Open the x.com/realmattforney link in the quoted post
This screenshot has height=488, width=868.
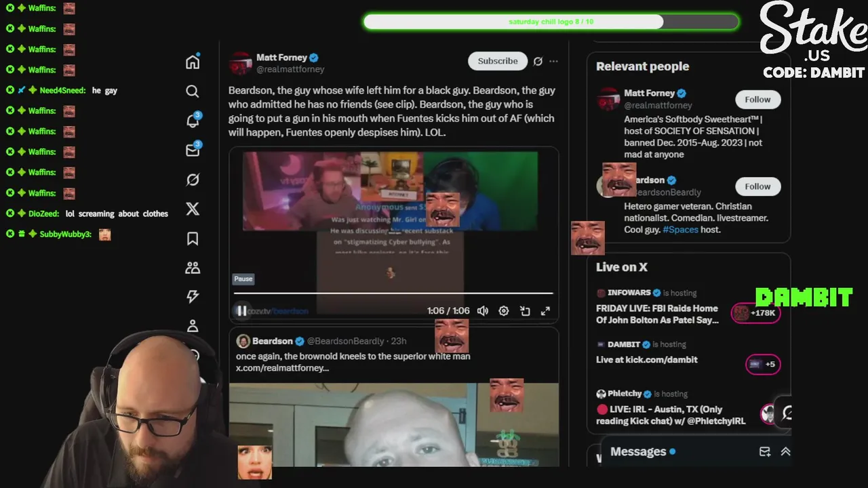(x=282, y=368)
